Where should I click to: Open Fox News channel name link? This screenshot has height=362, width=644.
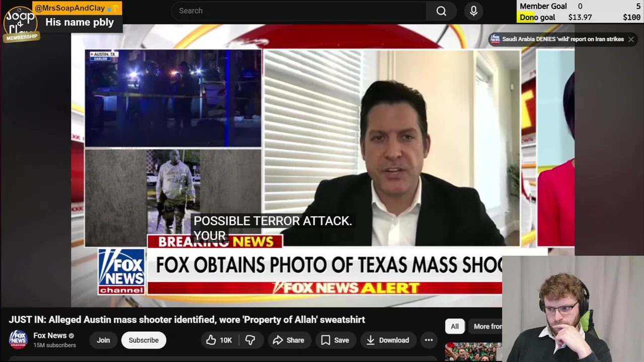[x=50, y=335]
